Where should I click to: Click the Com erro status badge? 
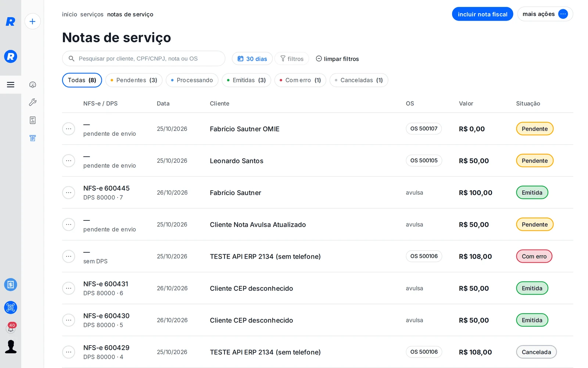tap(534, 256)
